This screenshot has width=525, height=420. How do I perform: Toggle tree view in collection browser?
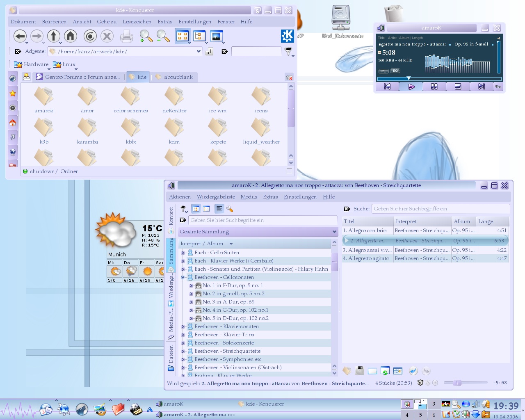(196, 209)
